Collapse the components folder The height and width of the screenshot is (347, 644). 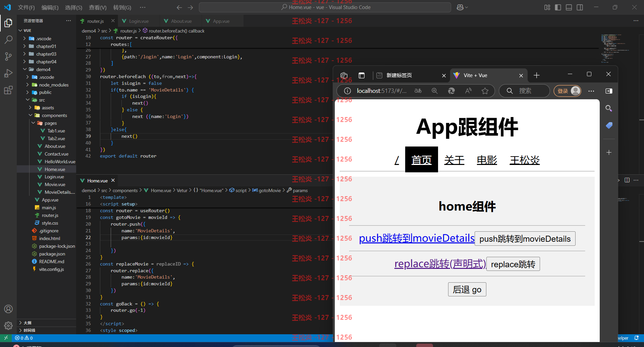pos(30,115)
